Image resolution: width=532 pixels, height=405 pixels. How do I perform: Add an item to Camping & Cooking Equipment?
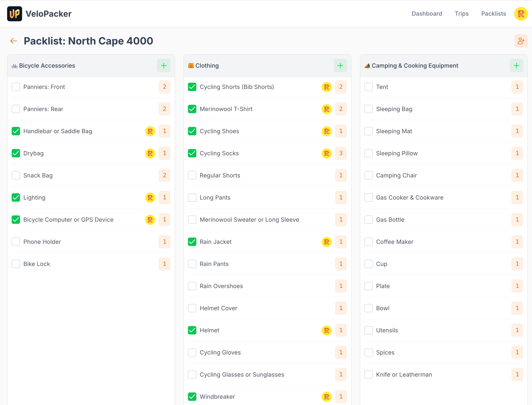click(516, 65)
